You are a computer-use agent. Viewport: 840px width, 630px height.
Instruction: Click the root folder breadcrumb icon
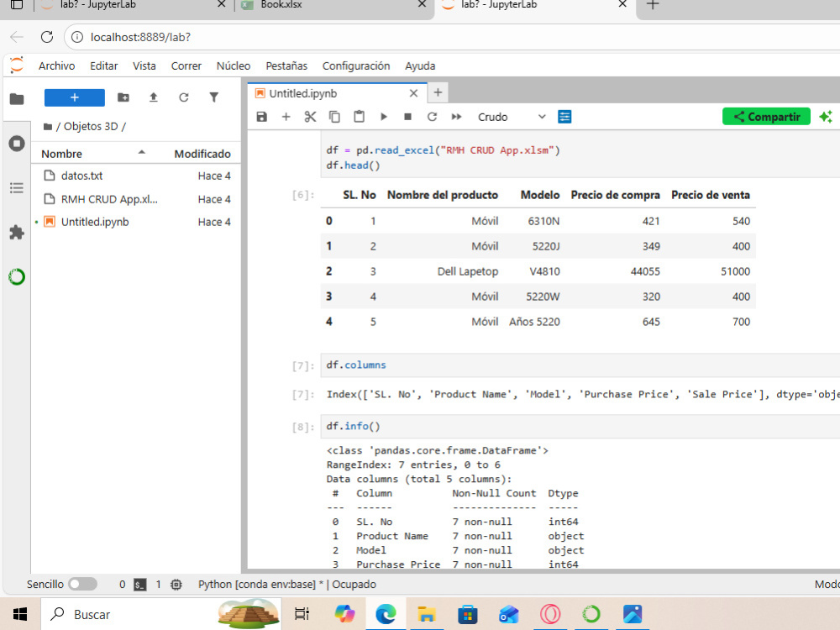click(x=48, y=127)
